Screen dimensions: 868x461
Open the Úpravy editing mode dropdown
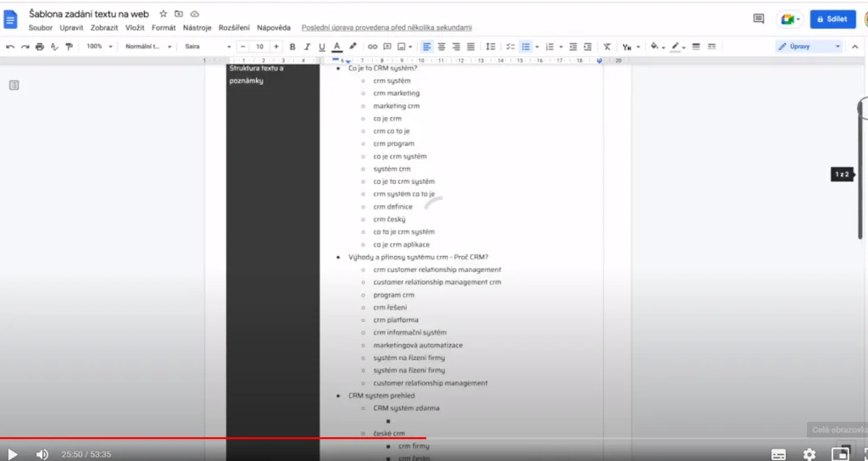[809, 47]
